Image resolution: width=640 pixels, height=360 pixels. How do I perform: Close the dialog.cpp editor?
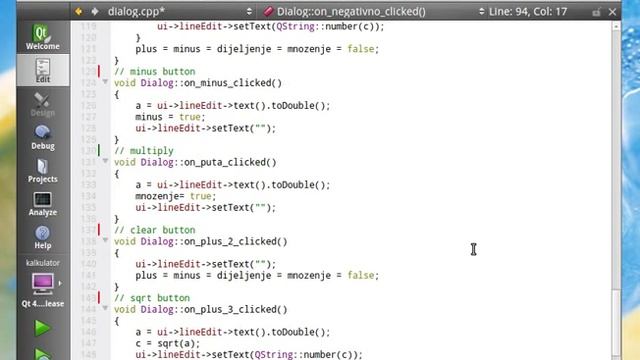click(612, 12)
